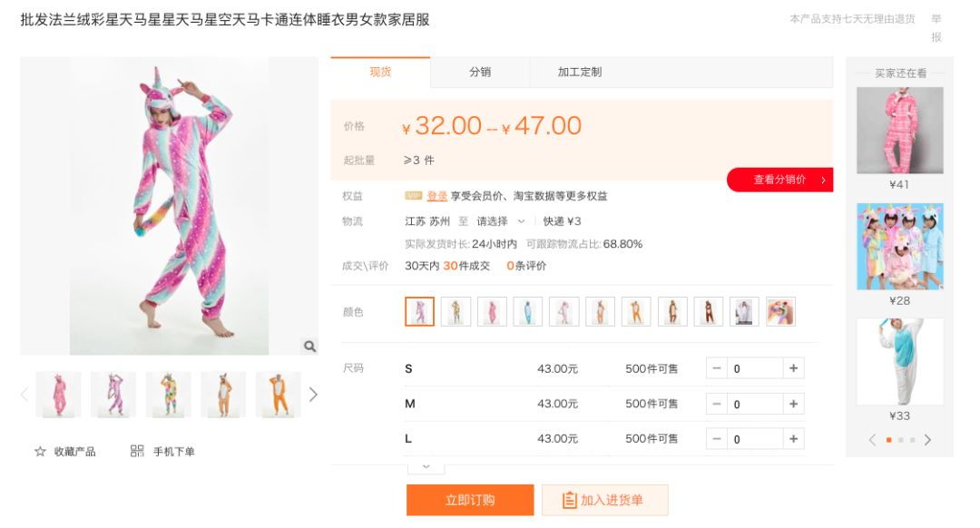Show next product thumbnails with right arrow
The image size is (980, 528).
point(313,395)
